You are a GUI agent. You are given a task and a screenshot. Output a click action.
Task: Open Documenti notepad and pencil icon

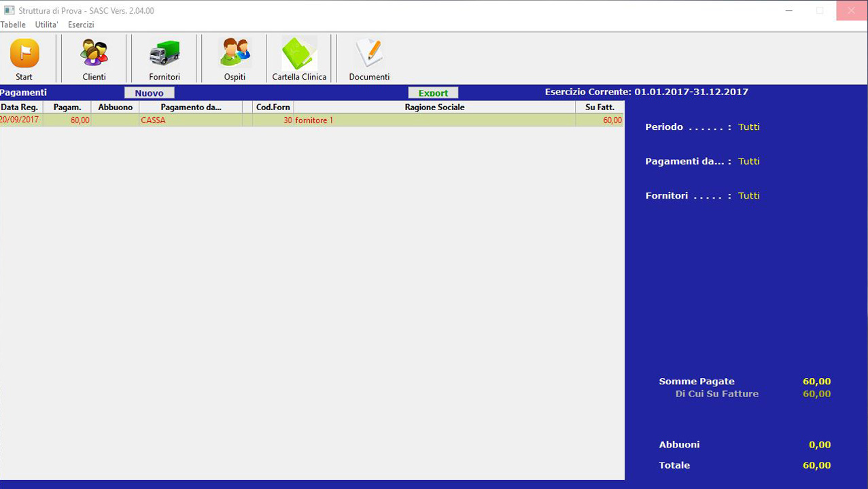point(369,53)
